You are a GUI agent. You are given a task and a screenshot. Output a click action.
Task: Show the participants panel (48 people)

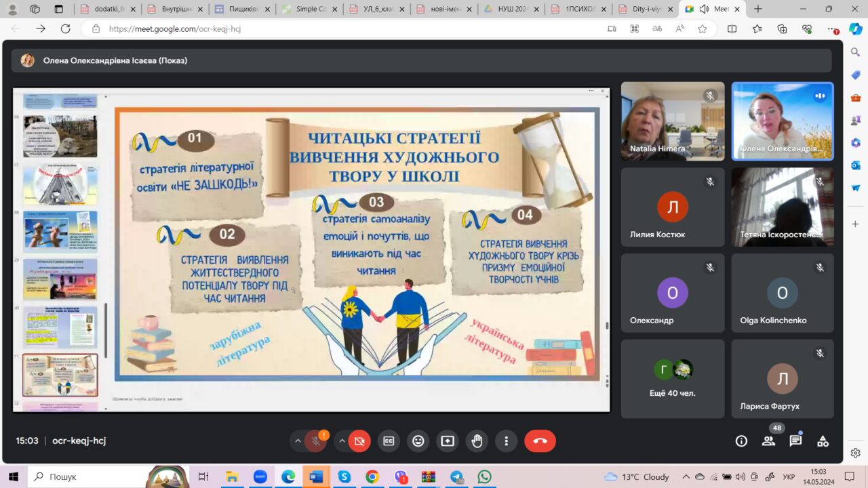pos(768,441)
